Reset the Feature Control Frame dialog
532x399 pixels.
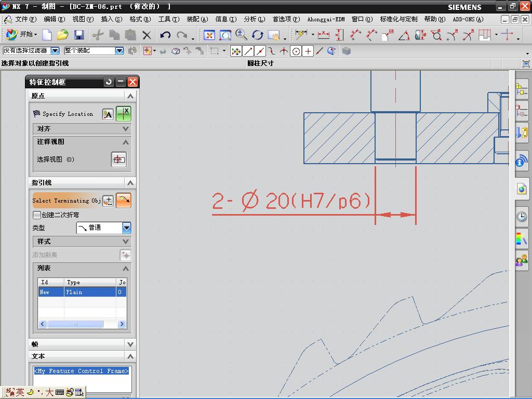click(x=109, y=82)
